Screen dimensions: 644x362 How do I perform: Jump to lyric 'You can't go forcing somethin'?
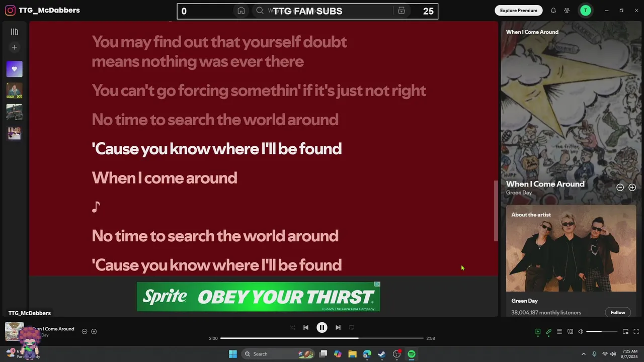(259, 90)
